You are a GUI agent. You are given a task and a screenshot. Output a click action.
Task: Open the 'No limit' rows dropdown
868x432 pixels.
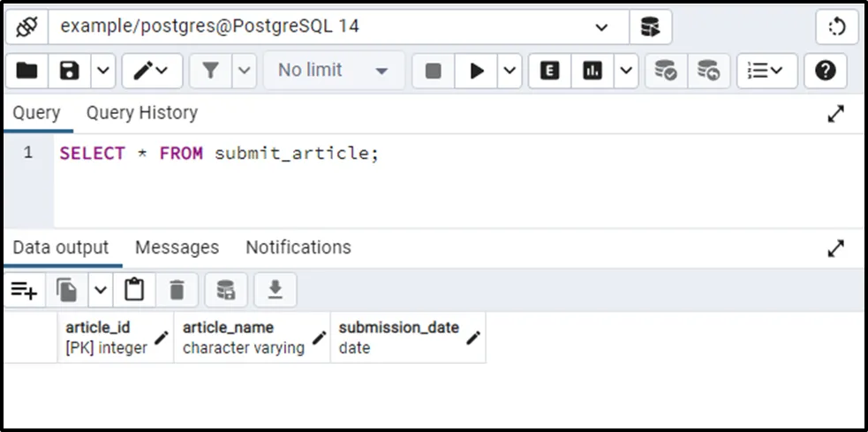[334, 71]
